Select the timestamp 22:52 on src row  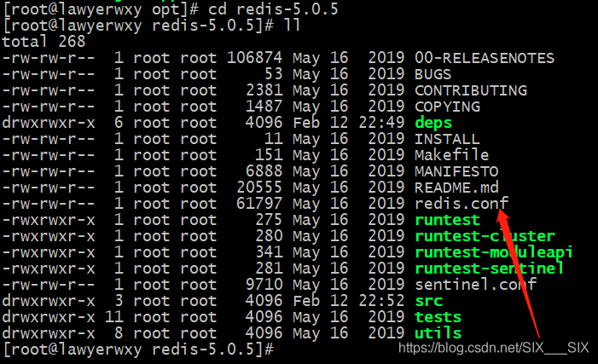(381, 301)
